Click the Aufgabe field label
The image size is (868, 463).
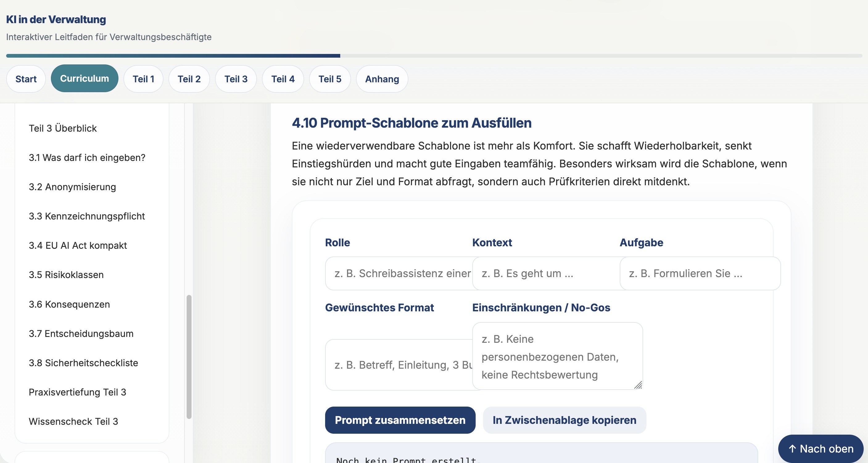[641, 243]
